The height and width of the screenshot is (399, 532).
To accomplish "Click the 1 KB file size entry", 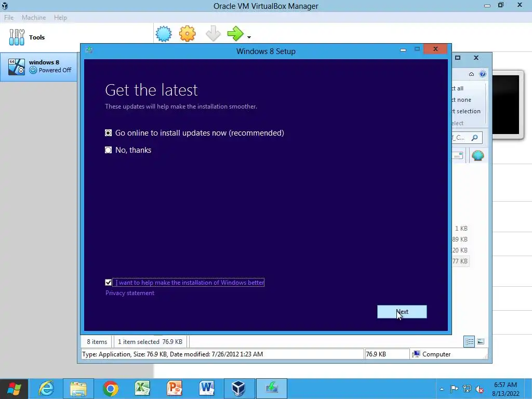I will pyautogui.click(x=461, y=229).
